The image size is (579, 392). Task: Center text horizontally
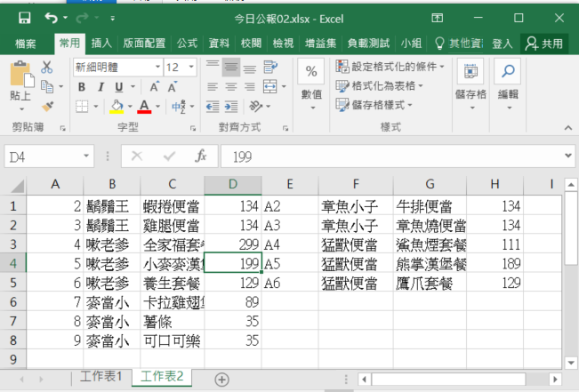tap(231, 87)
